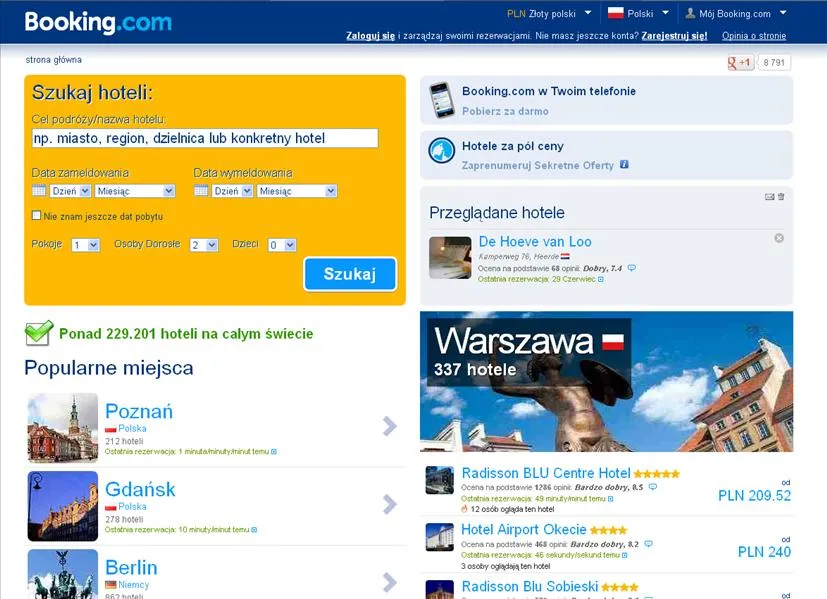Click the Netherlands flag beside Heerde
This screenshot has width=827, height=599.
[565, 256]
